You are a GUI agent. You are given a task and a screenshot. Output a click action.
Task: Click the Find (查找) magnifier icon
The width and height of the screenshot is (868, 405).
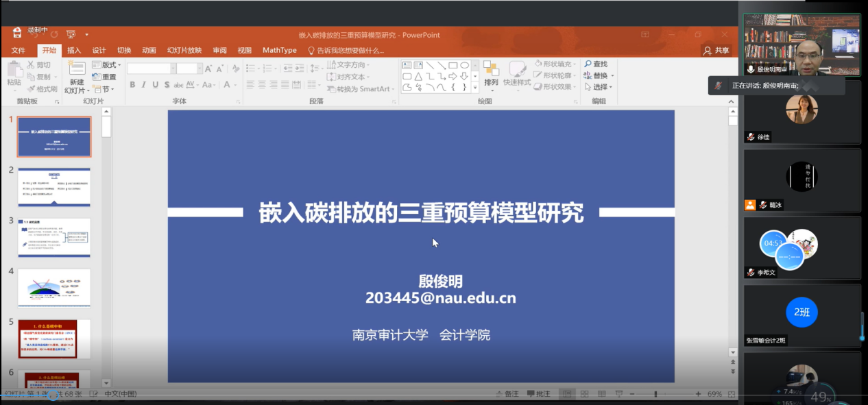(588, 64)
